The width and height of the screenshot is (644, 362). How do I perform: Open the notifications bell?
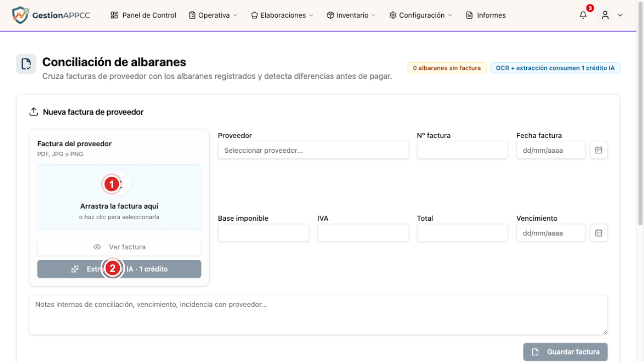pyautogui.click(x=583, y=15)
